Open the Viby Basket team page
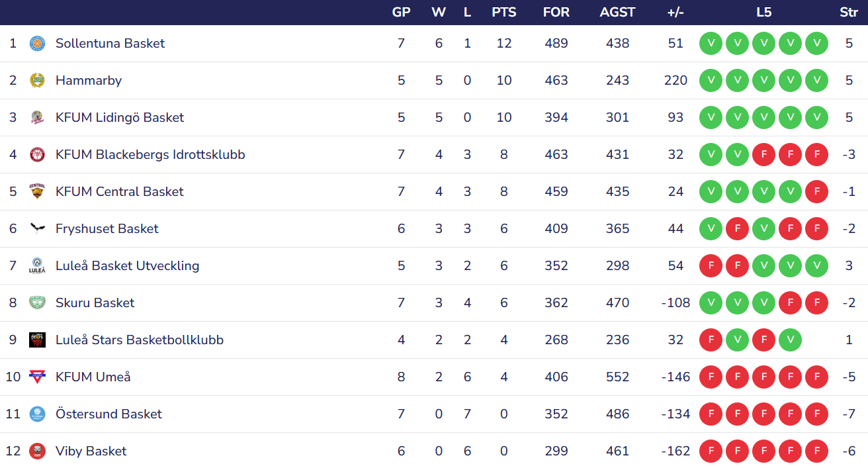Screen dimensions: 868x468 click(91, 451)
